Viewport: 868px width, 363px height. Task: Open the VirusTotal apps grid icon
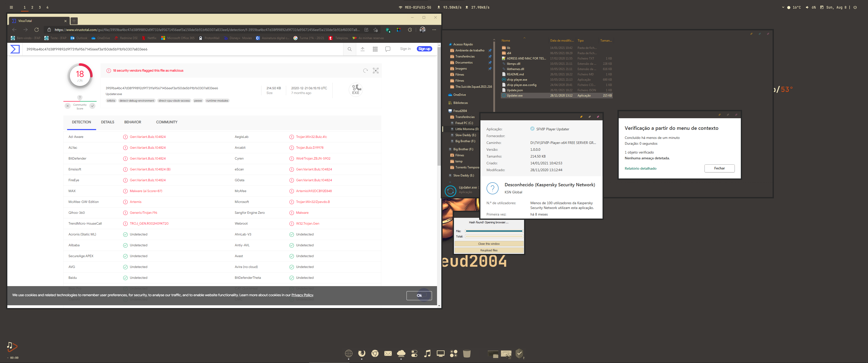click(x=375, y=49)
